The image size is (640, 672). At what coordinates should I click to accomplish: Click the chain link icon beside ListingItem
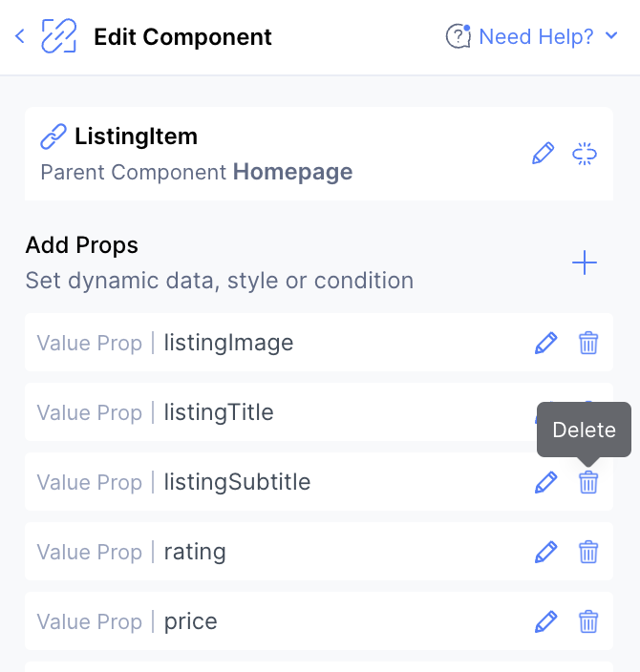click(53, 136)
